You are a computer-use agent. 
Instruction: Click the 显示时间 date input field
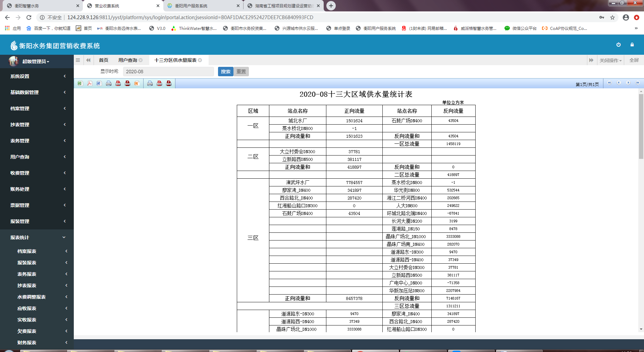[x=168, y=72]
